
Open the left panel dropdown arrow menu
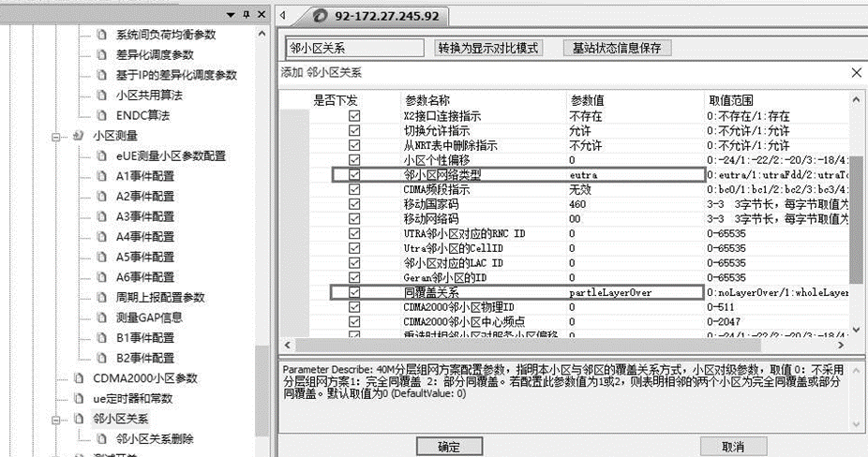[x=231, y=15]
